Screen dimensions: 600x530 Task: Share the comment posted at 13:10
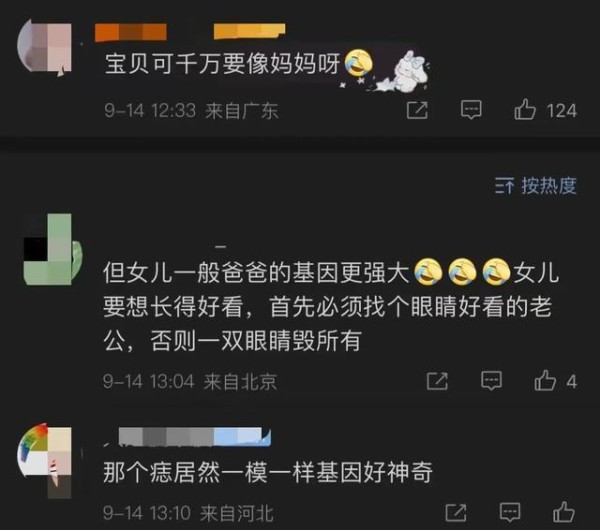(x=456, y=512)
